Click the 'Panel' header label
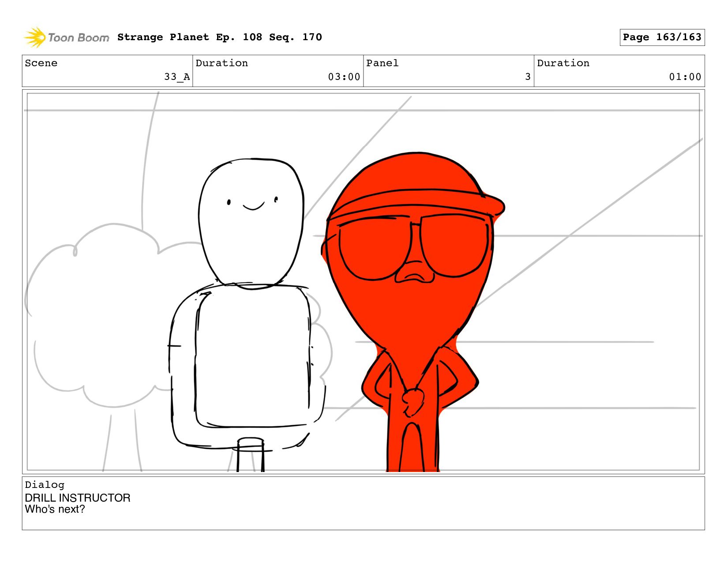 [x=383, y=63]
